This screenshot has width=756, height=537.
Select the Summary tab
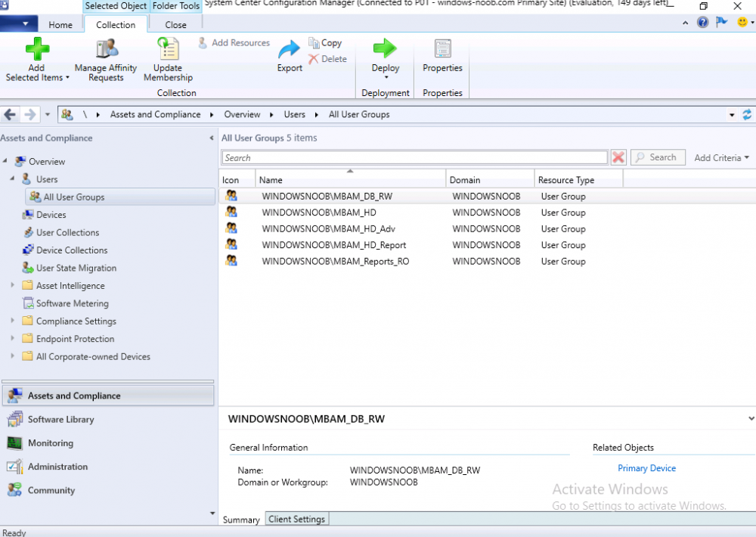[x=241, y=520]
